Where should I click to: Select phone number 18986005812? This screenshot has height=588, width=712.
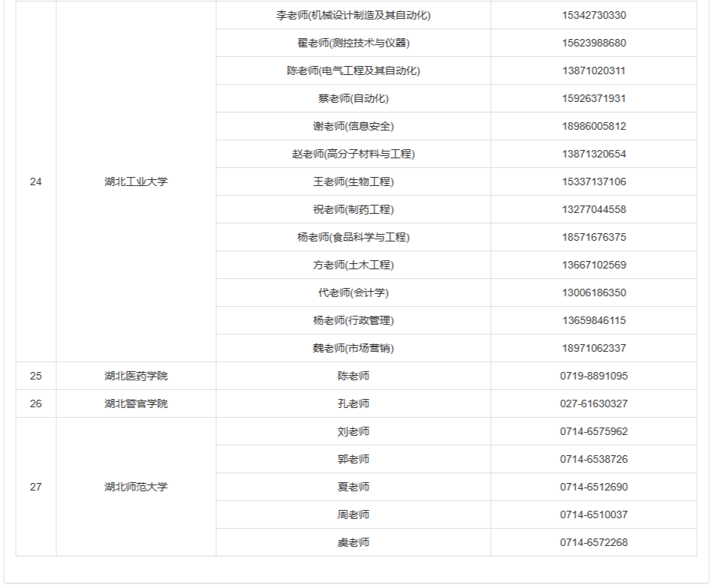(594, 126)
